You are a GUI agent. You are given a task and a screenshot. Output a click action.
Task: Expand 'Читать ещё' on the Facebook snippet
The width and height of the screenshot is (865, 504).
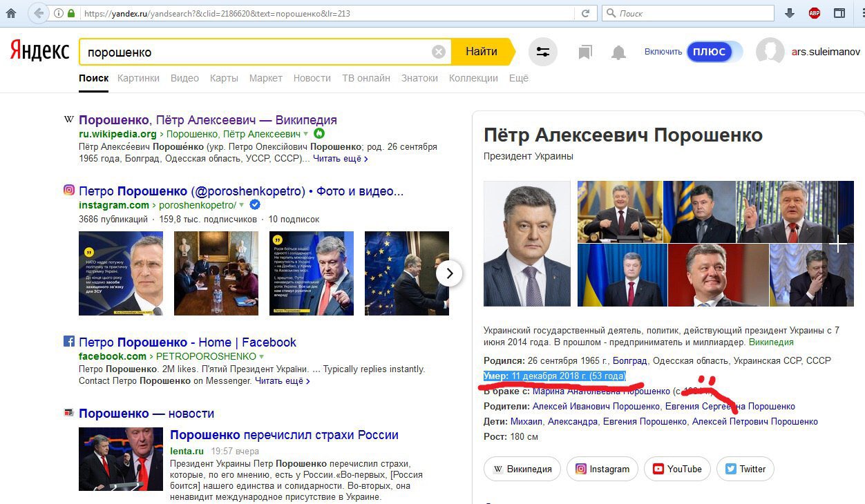point(282,380)
